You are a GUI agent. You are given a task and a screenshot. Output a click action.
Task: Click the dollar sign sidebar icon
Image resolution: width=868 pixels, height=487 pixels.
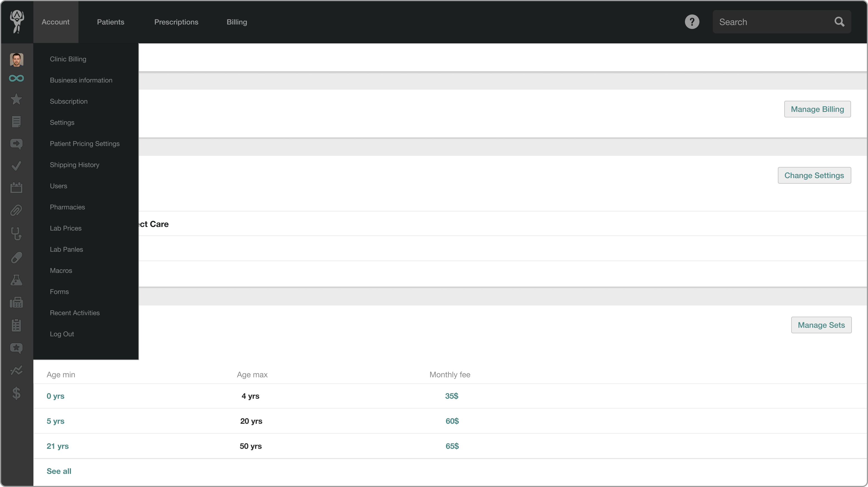click(16, 393)
